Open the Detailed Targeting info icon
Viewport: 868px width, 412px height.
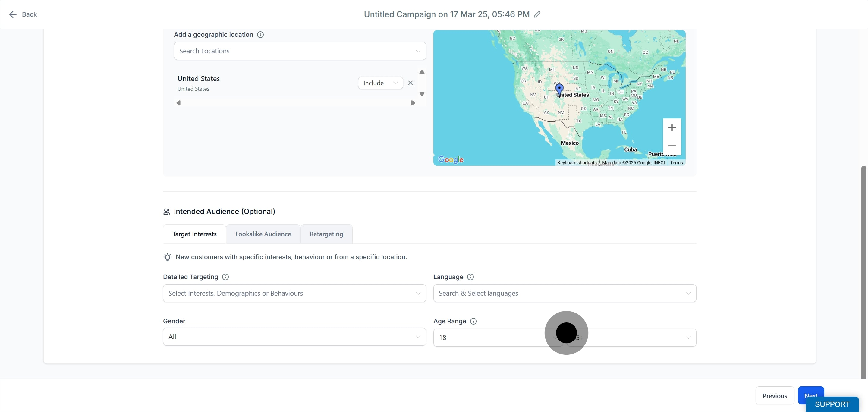click(x=225, y=277)
